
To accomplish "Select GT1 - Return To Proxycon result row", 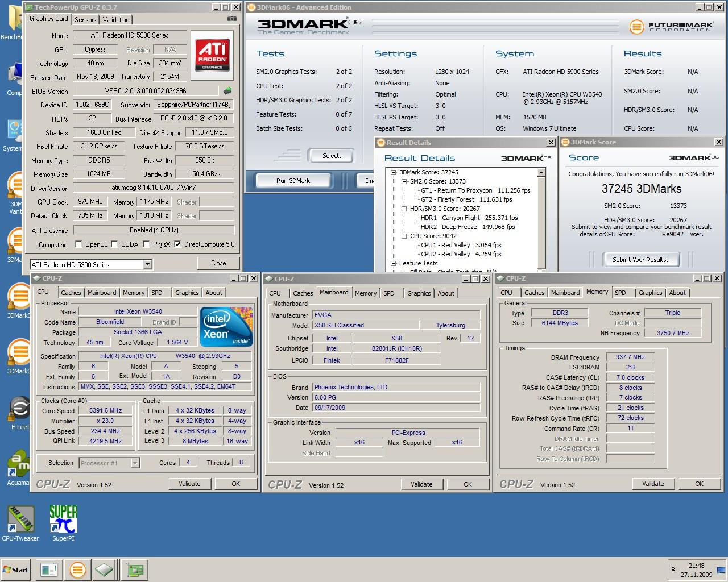I will point(475,190).
